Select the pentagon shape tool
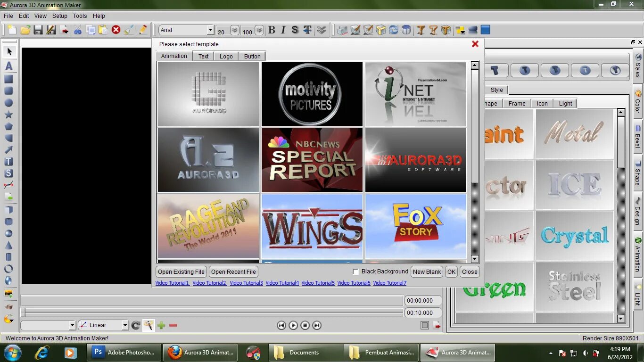 [x=8, y=126]
